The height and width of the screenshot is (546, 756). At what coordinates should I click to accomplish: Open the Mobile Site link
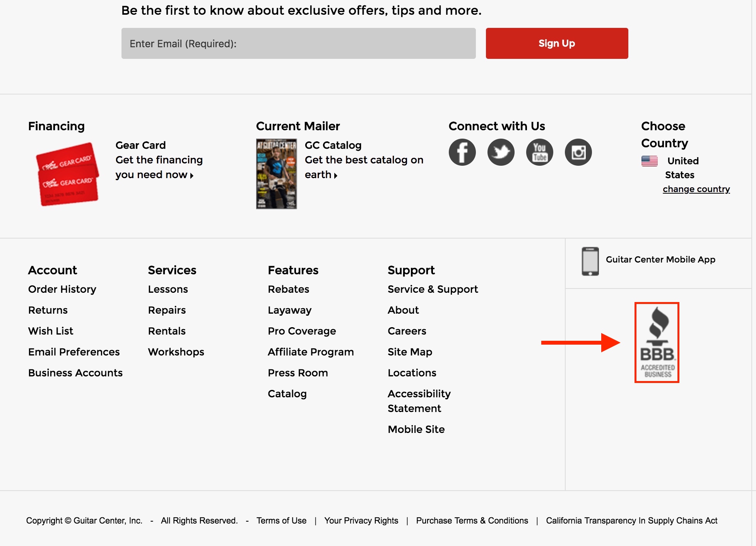416,429
